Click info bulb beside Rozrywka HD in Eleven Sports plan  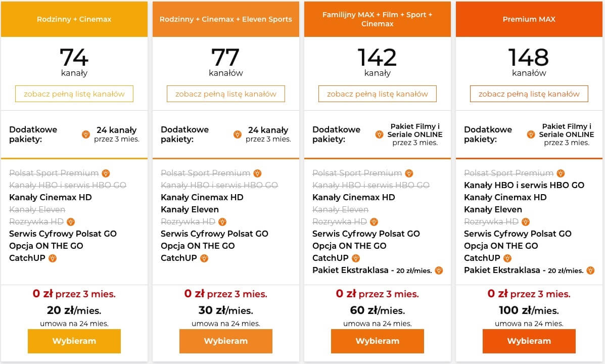click(222, 222)
